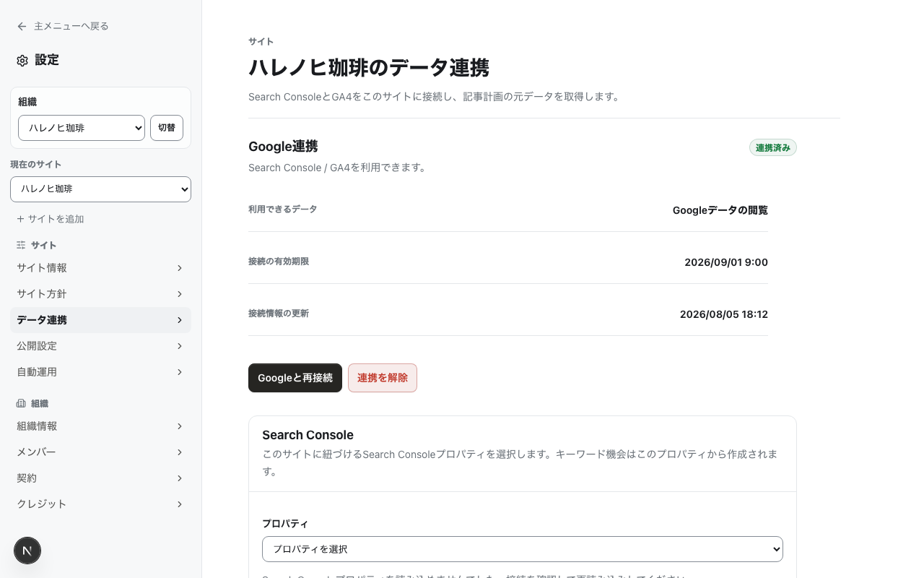The height and width of the screenshot is (578, 924).
Task: Click the sliders icon beside サイト section header
Action: point(21,245)
